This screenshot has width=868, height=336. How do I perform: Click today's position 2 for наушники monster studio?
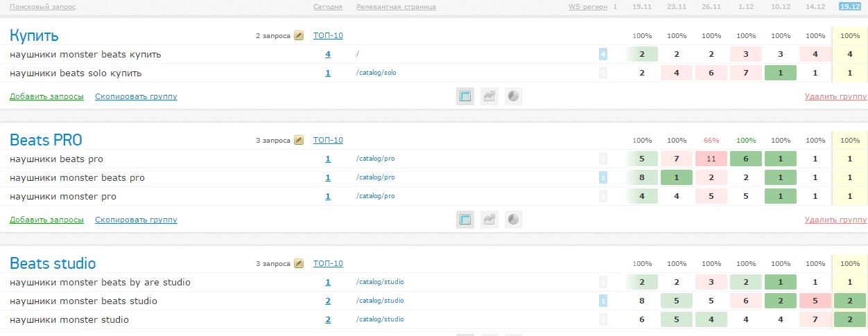[328, 319]
